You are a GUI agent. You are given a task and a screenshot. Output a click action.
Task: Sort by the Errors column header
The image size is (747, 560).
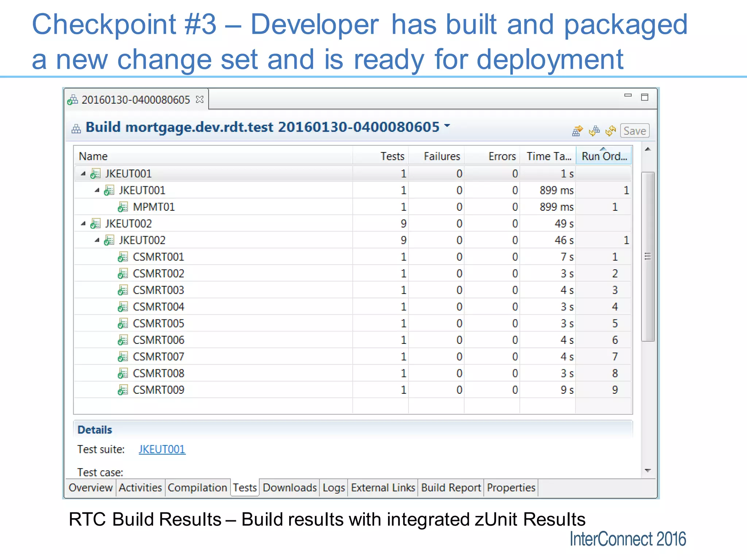[x=492, y=156]
